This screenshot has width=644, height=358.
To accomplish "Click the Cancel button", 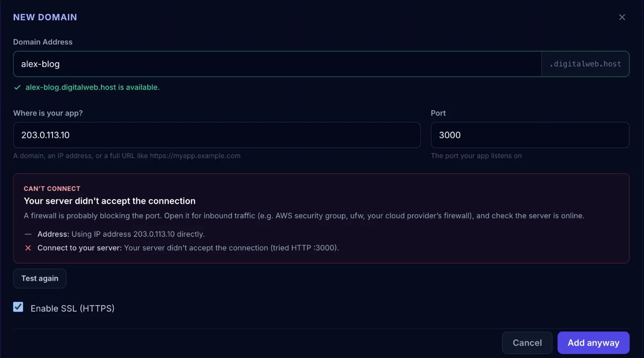I will click(527, 343).
